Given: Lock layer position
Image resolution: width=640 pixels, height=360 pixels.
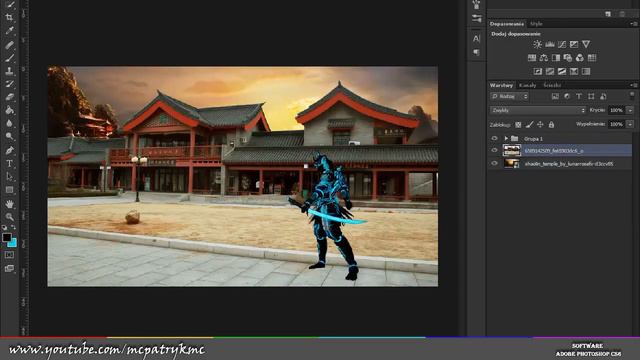Looking at the screenshot, I should point(540,124).
